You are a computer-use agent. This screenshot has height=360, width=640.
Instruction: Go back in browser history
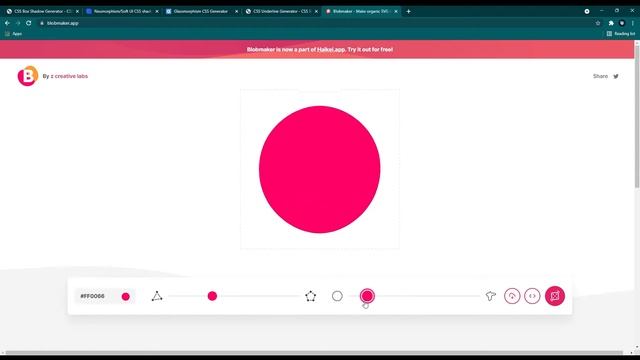(7, 23)
